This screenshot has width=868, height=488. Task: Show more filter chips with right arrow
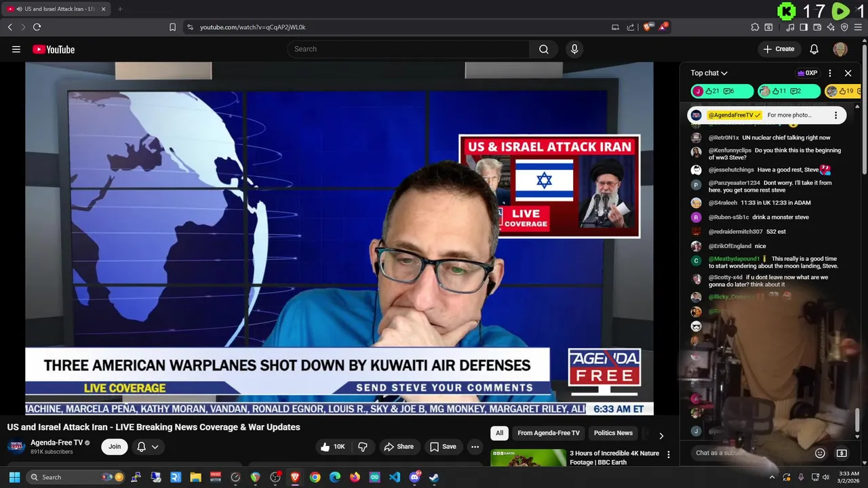pos(661,436)
